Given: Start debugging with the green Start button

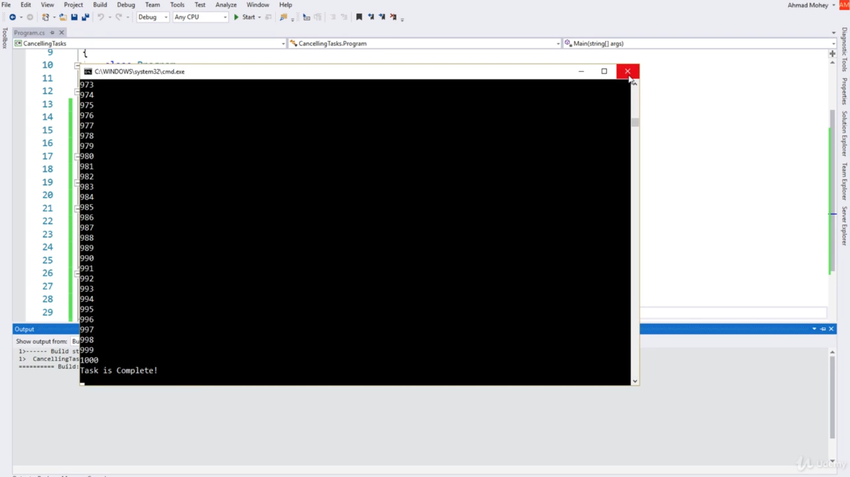Looking at the screenshot, I should (244, 17).
